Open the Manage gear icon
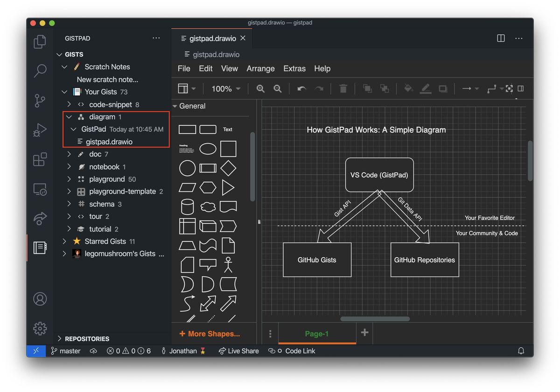Screen dimensions: 560x392 (x=40, y=328)
